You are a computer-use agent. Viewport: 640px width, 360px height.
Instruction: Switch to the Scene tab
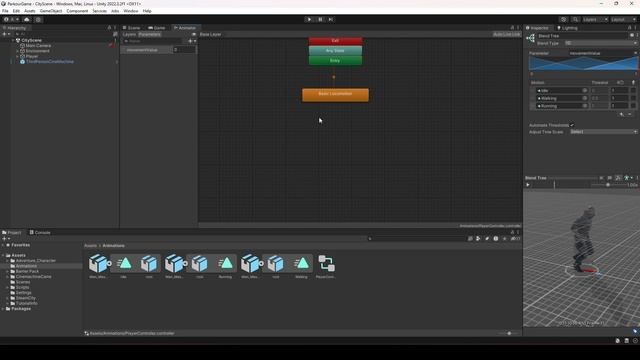(132, 28)
